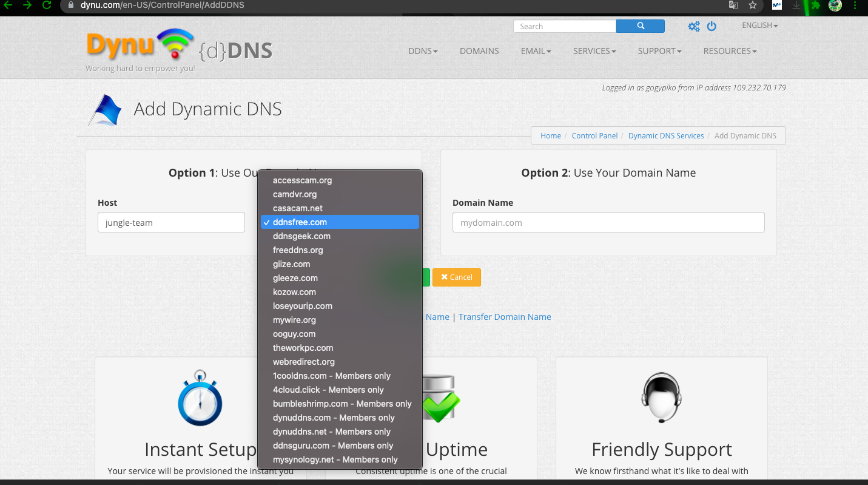The height and width of the screenshot is (485, 868).
Task: Click Dynamic DNS Services breadcrumb link
Action: [x=665, y=136]
